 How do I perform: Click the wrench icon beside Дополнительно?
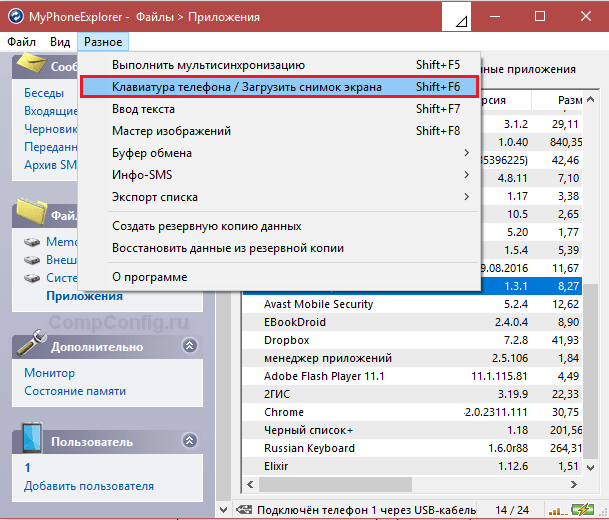tap(32, 344)
